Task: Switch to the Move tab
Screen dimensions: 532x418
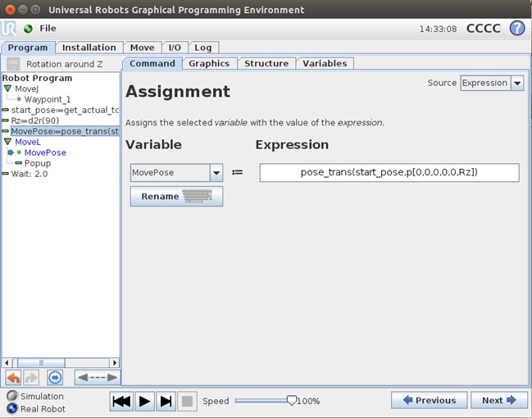Action: click(142, 48)
